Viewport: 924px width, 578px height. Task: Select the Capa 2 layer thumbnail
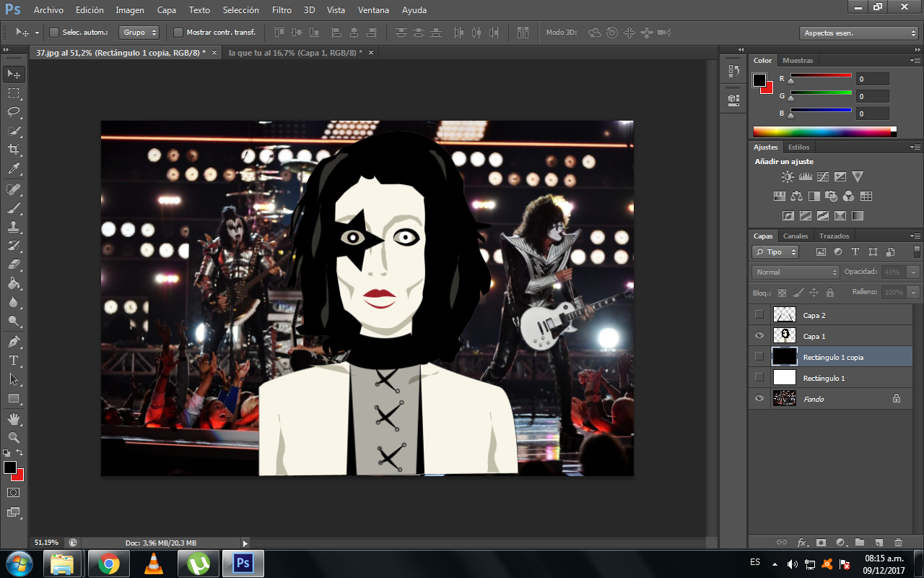pos(784,315)
